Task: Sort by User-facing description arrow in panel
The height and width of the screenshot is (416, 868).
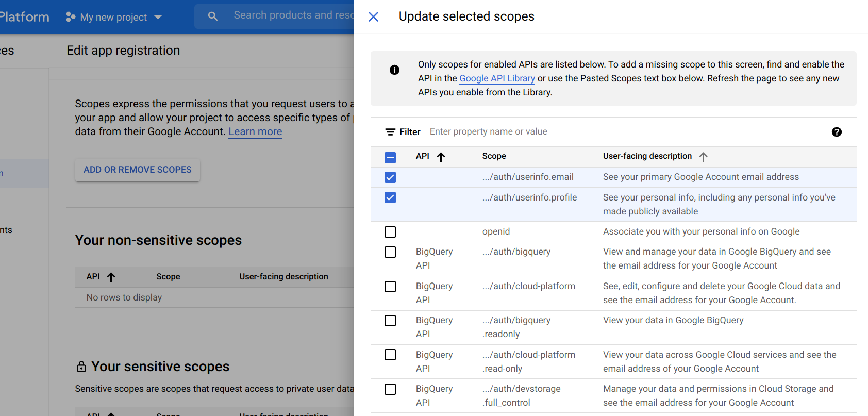Action: [x=703, y=157]
